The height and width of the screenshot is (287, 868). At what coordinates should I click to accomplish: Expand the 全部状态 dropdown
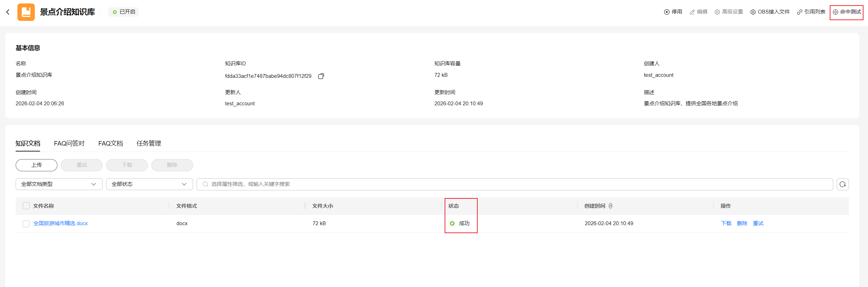[x=149, y=184]
